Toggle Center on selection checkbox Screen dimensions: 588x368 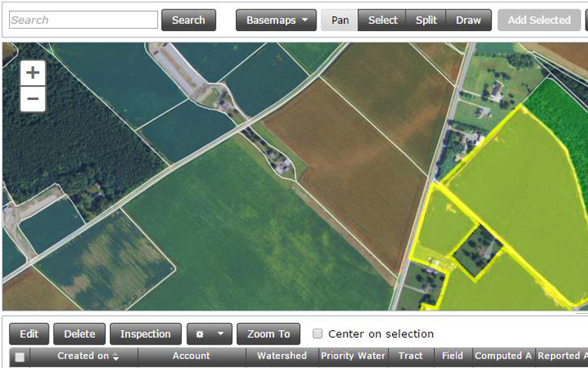point(318,334)
